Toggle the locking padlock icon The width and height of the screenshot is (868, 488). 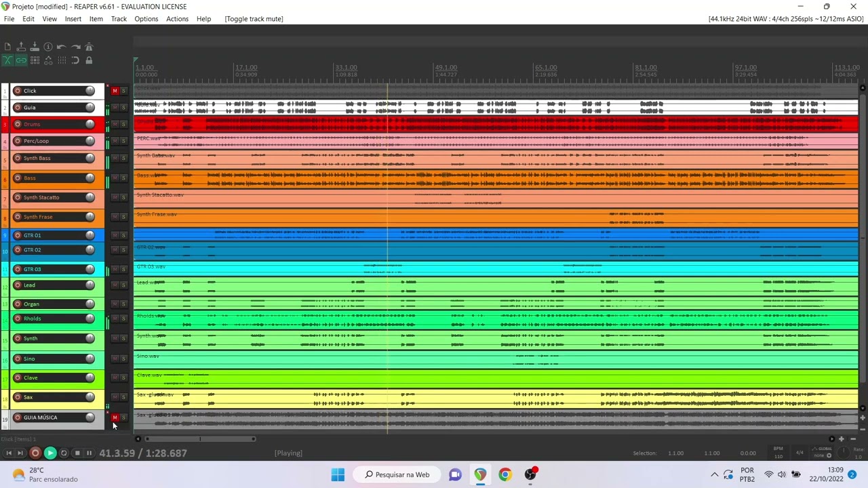tap(89, 60)
